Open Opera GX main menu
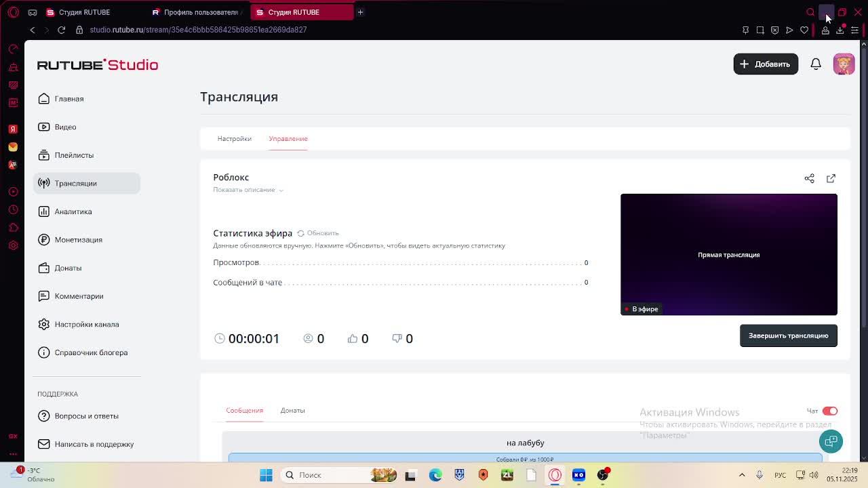The height and width of the screenshot is (488, 868). pos(13,12)
